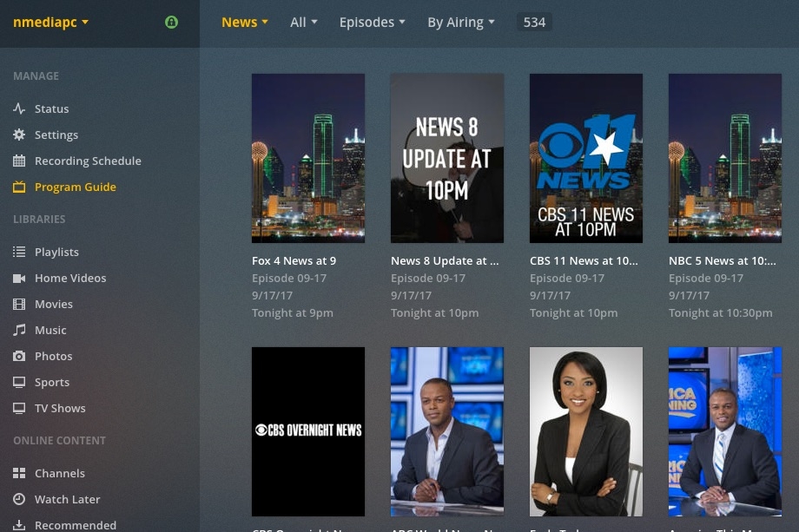The image size is (799, 532).
Task: Open the Sports library
Action: [x=52, y=383]
